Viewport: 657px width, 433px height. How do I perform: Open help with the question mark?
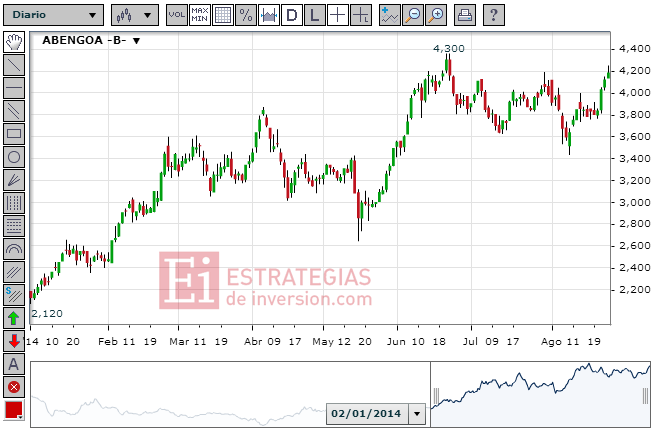coord(494,15)
